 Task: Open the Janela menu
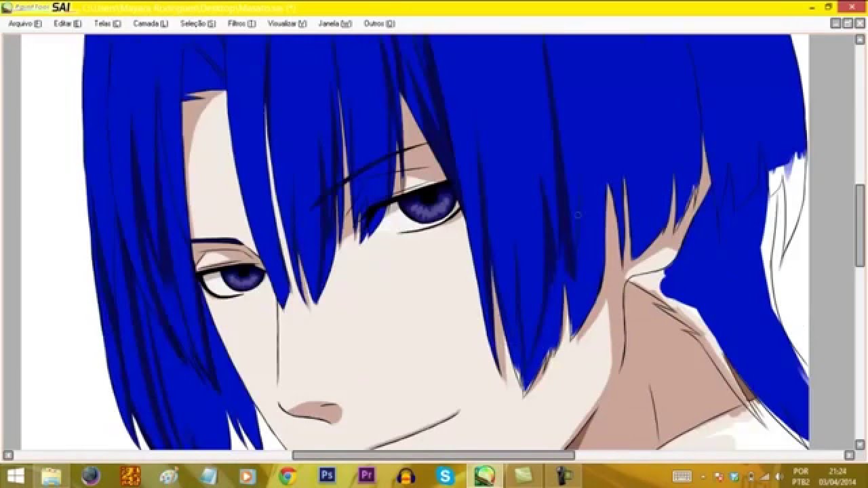coord(334,23)
